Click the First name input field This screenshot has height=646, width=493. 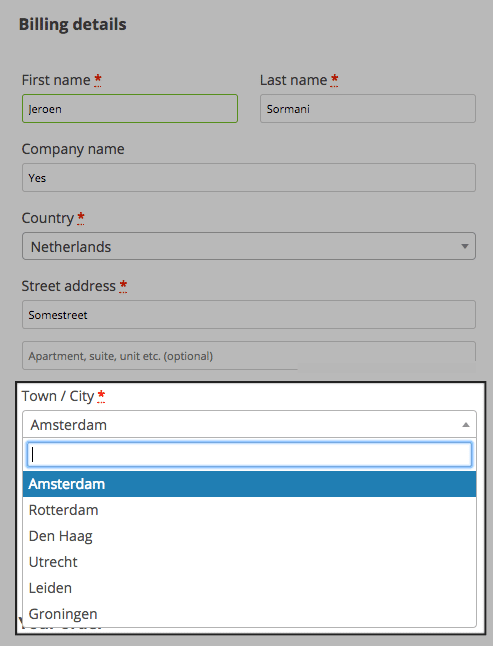[x=130, y=109]
